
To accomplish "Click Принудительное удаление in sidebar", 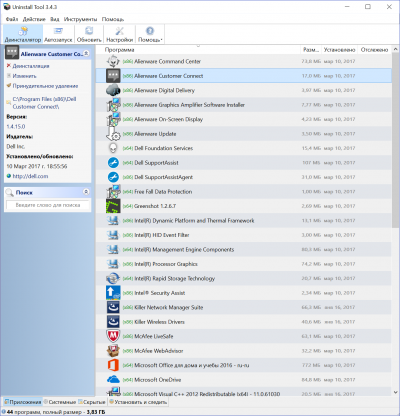I will [45, 86].
